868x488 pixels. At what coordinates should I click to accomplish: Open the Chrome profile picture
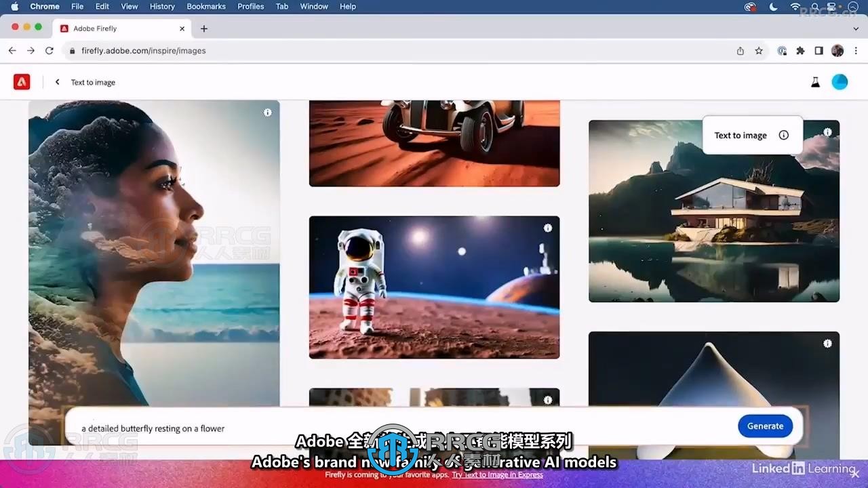coord(837,51)
